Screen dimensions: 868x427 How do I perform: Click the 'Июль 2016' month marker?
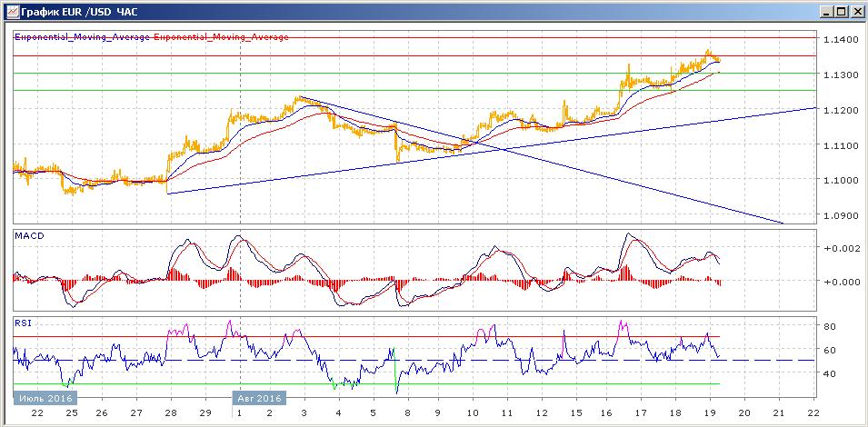(x=45, y=398)
